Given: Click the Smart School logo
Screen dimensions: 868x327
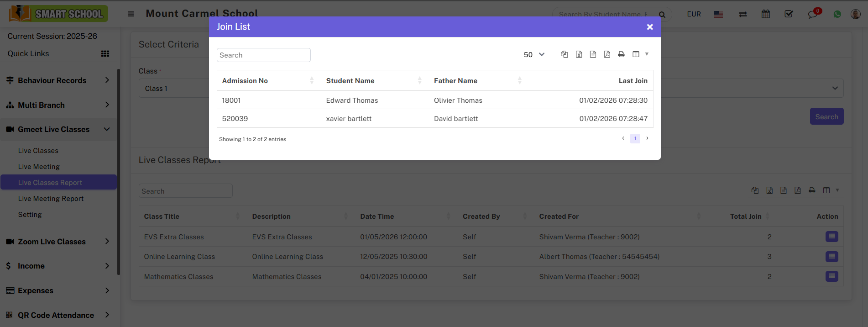Looking at the screenshot, I should point(58,14).
